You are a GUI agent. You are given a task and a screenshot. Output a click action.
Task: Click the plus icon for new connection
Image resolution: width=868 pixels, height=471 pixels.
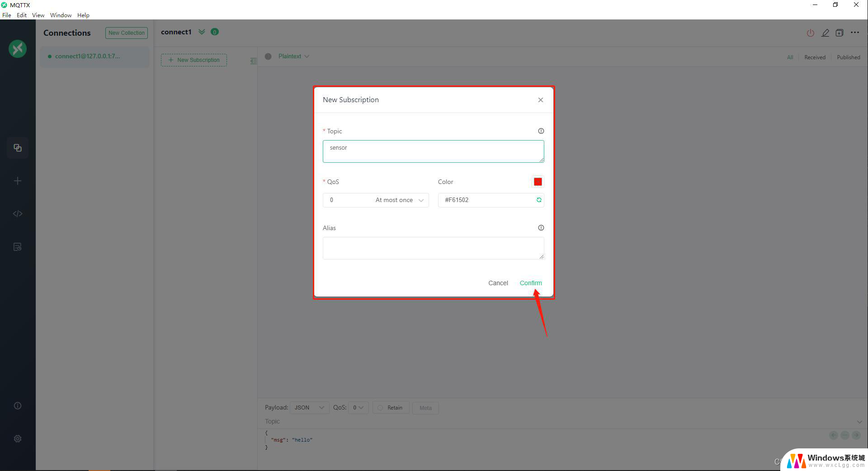pyautogui.click(x=18, y=181)
